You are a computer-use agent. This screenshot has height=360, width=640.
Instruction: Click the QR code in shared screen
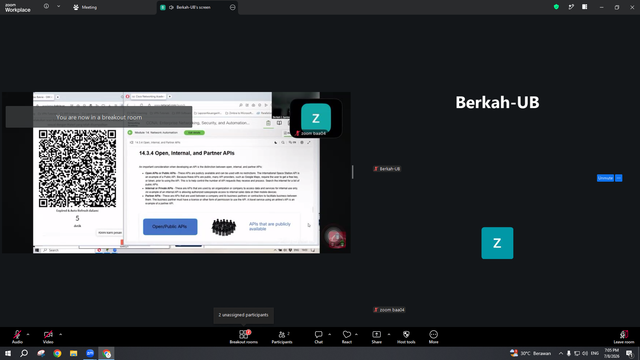pyautogui.click(x=77, y=169)
